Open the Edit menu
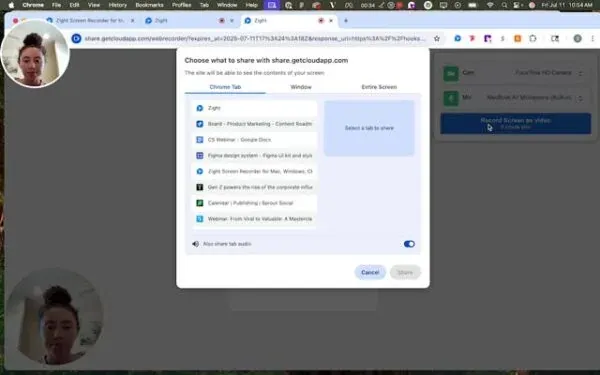This screenshot has height=375, width=600. (74, 5)
